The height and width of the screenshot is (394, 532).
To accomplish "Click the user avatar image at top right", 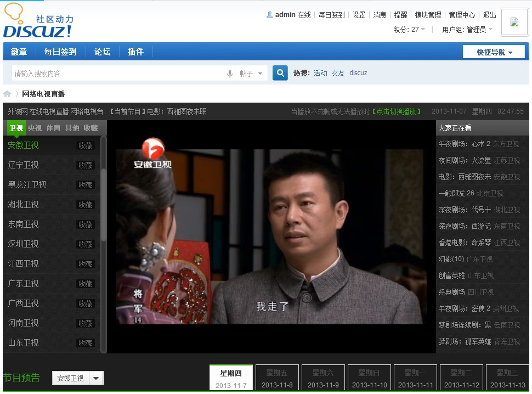I will (514, 22).
